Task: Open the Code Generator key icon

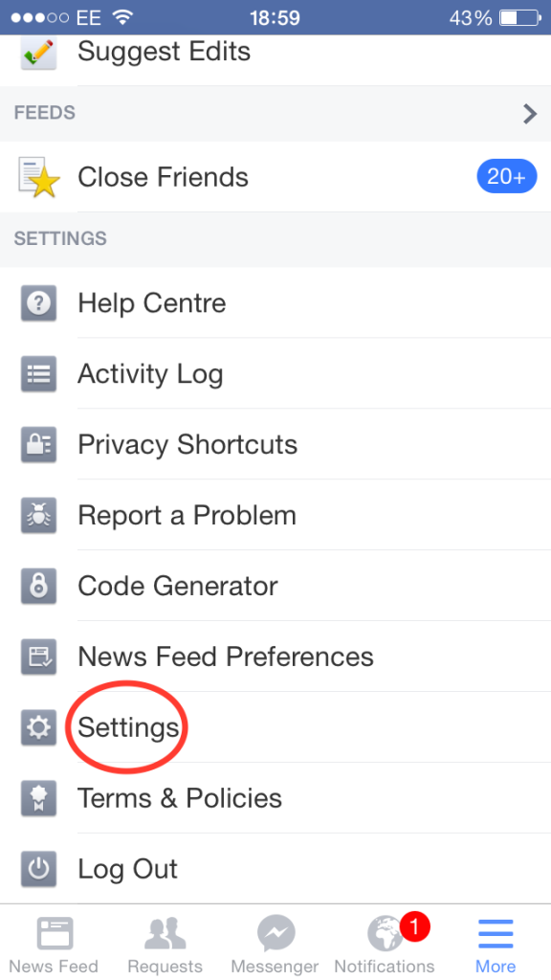Action: [x=38, y=586]
